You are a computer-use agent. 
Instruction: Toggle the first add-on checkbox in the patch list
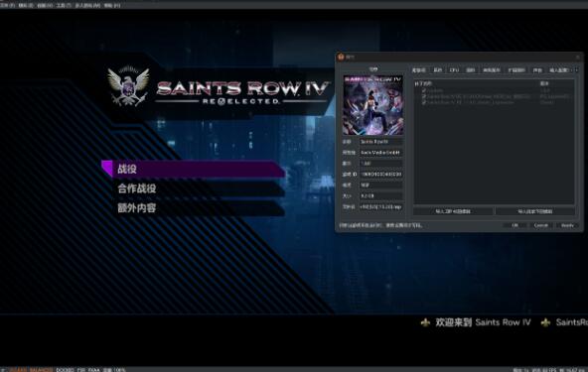(424, 90)
